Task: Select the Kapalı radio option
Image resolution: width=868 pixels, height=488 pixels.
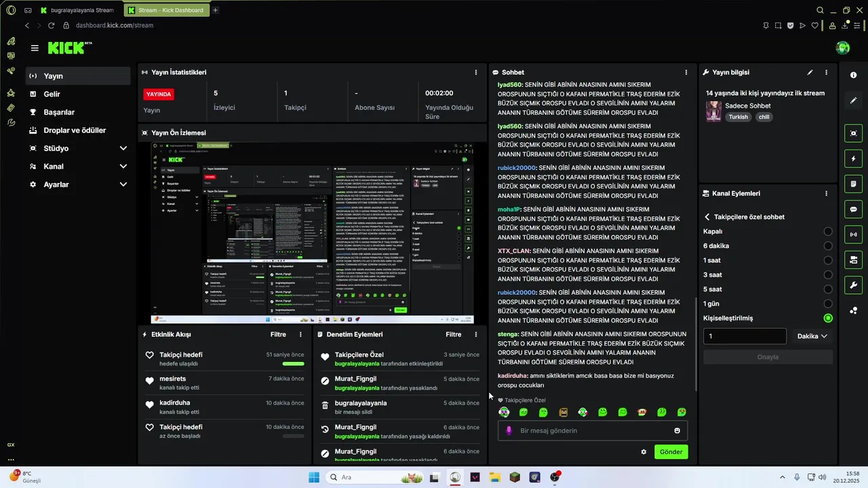Action: 828,231
